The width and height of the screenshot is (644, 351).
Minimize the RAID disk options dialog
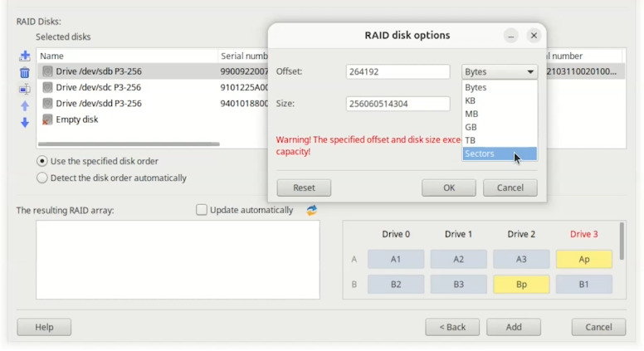(x=511, y=37)
